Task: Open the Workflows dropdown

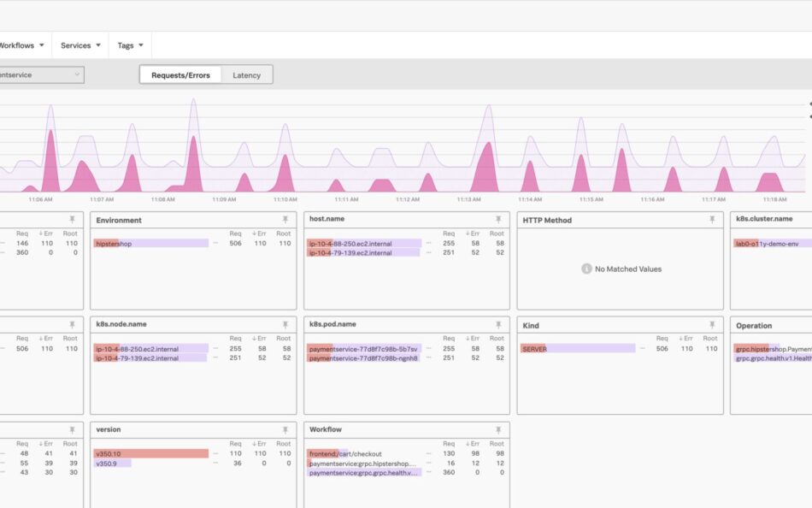Action: tap(22, 45)
